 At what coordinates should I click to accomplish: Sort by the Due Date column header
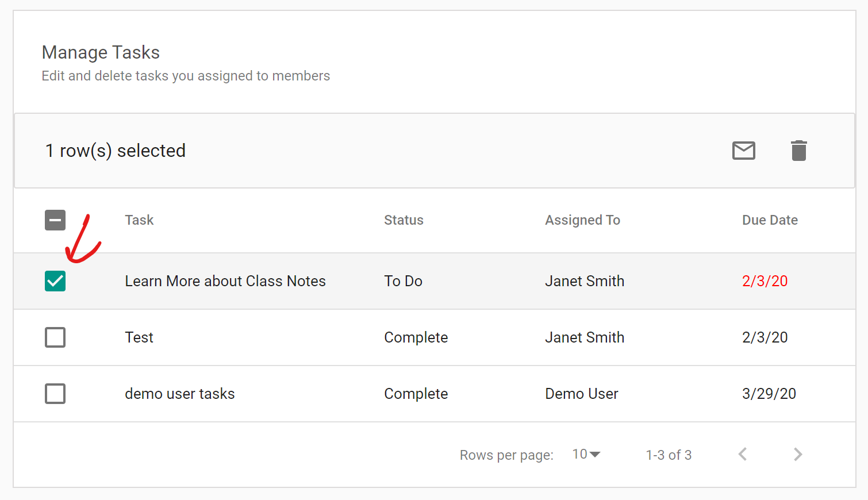tap(770, 220)
